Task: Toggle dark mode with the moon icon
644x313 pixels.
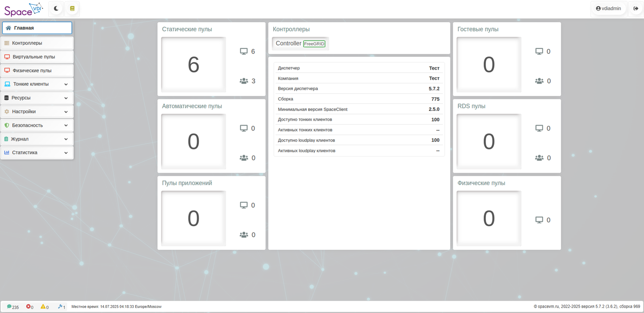Action: [x=56, y=9]
